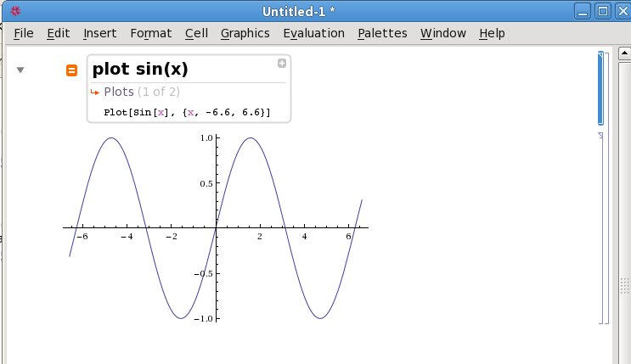Viewport: 631px width, 364px height.
Task: Click the sine curve plot graphic
Action: [216, 228]
